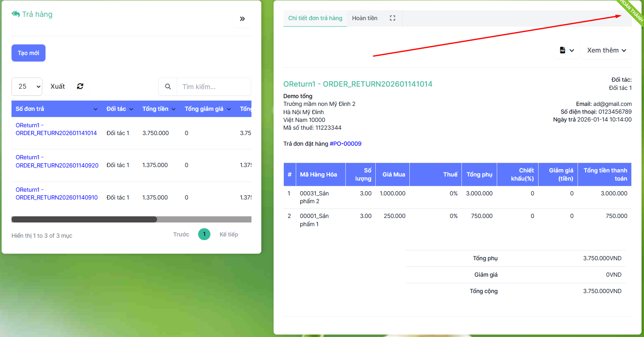Click the double-chevron collapse panel icon
The width and height of the screenshot is (644, 337).
pyautogui.click(x=242, y=19)
